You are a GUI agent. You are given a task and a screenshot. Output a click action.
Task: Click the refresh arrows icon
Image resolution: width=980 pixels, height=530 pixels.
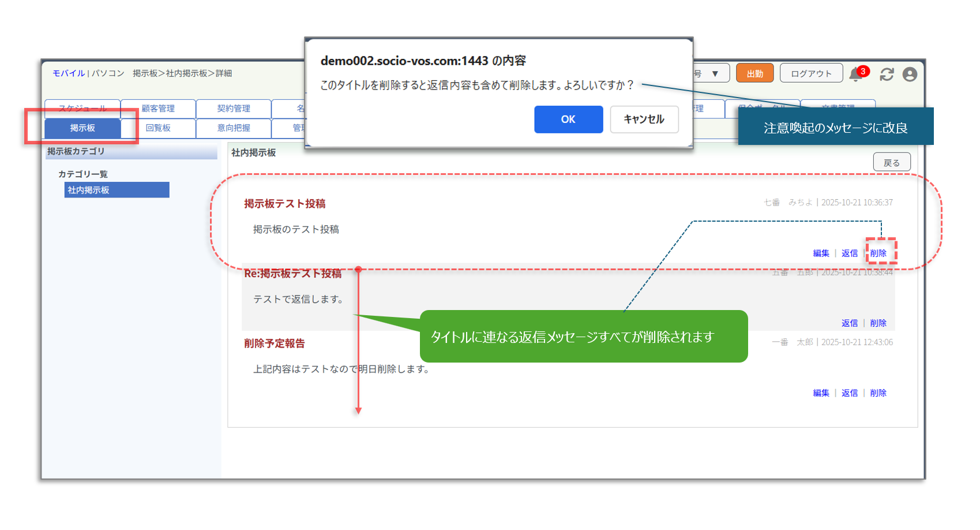887,74
